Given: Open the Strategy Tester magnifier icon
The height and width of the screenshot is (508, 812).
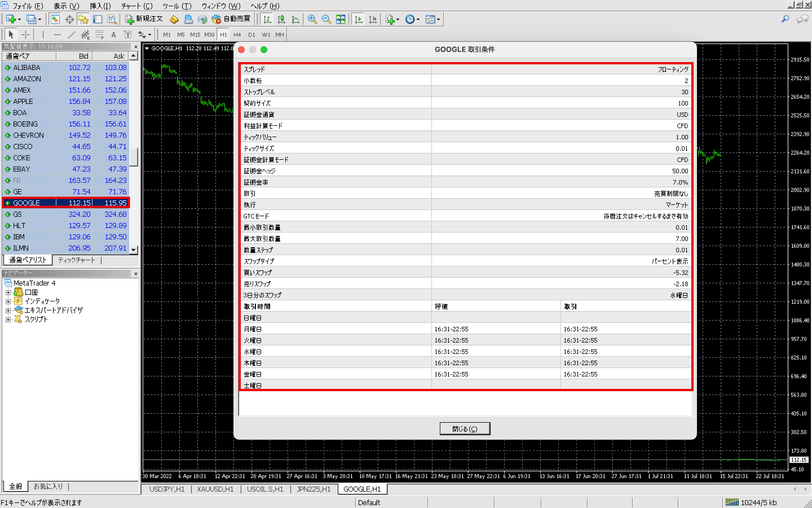Looking at the screenshot, I should 112,19.
